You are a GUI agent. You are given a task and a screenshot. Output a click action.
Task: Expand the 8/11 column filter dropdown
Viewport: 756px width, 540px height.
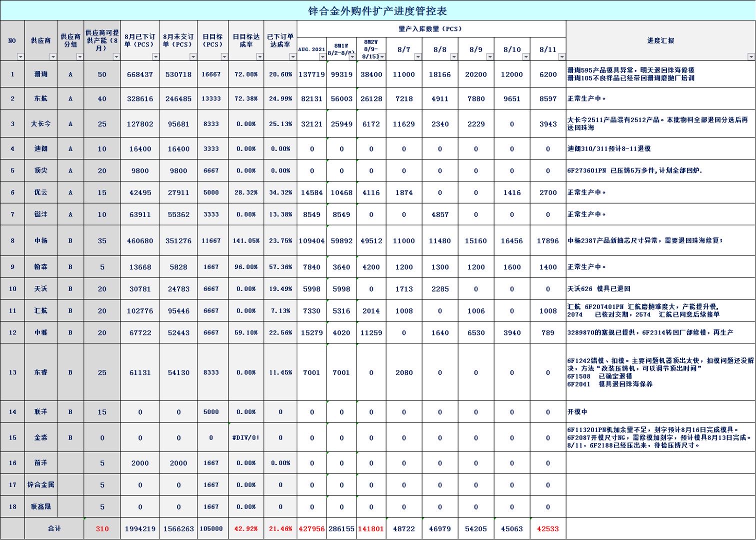pyautogui.click(x=562, y=57)
